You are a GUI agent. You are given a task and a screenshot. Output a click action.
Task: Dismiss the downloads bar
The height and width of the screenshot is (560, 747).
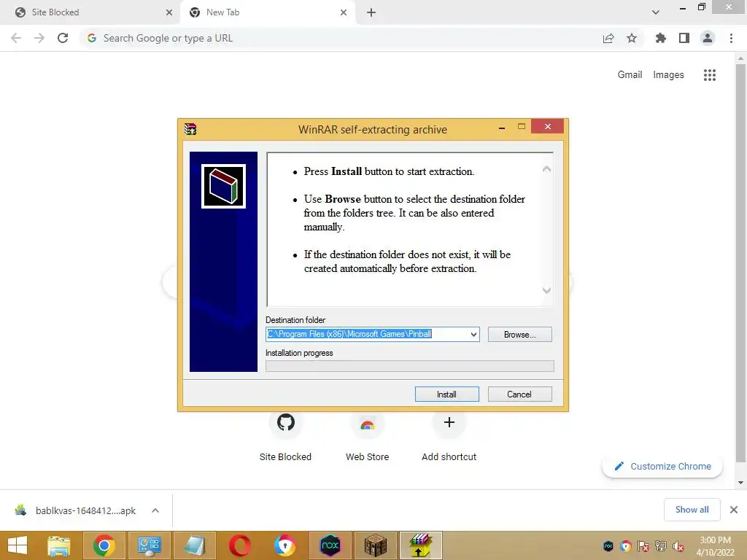(x=734, y=510)
